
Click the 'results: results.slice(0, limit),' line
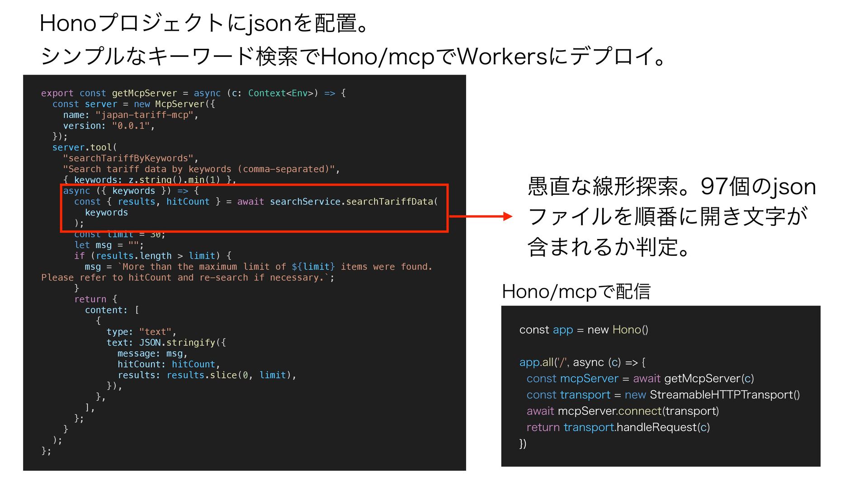coord(207,375)
